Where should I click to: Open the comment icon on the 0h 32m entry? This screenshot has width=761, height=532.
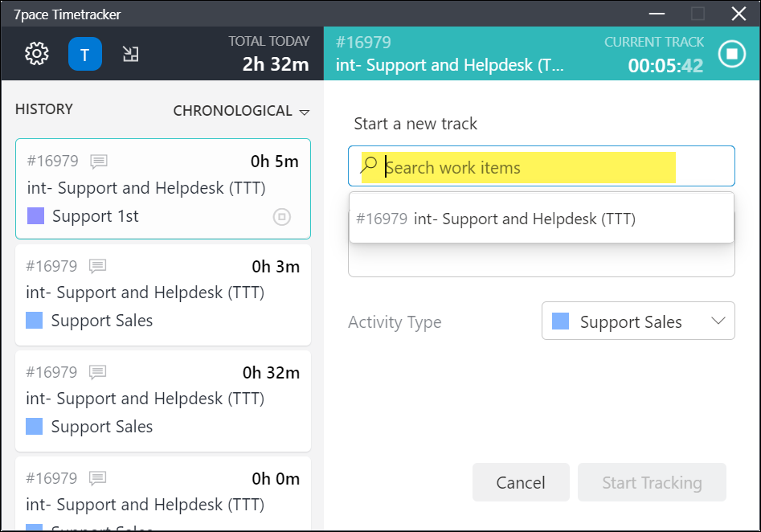coord(97,372)
